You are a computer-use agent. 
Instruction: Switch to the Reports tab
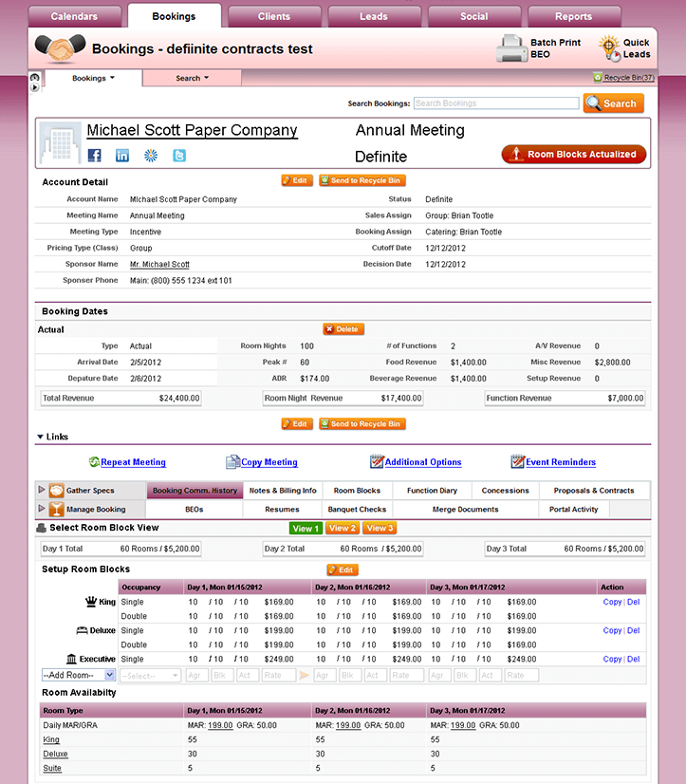(573, 16)
